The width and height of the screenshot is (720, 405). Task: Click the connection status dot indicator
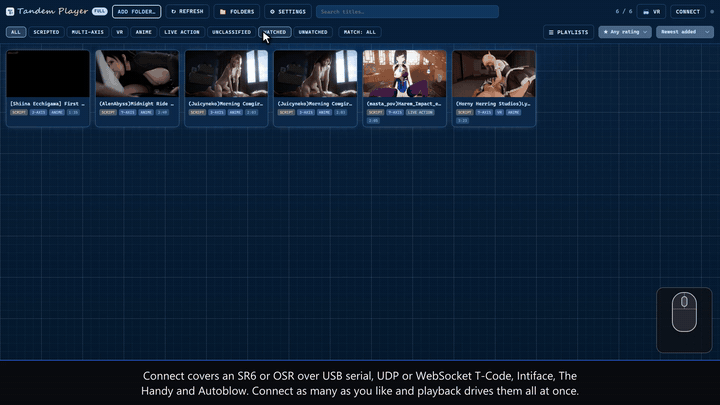712,11
